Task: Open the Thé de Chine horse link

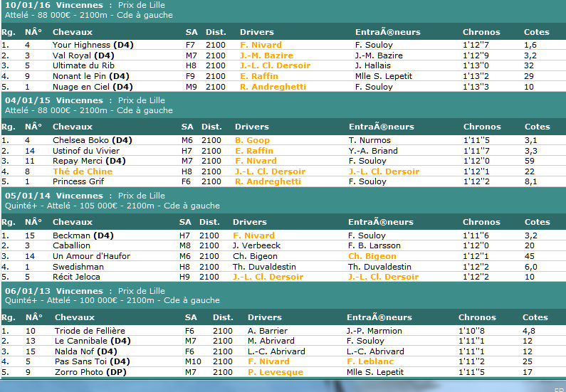Action: [x=83, y=171]
